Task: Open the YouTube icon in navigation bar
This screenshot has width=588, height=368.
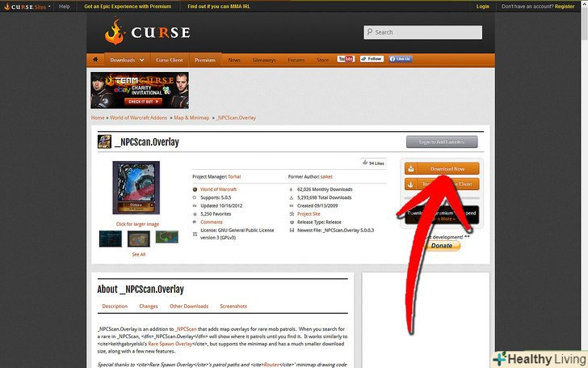Action: [x=346, y=58]
